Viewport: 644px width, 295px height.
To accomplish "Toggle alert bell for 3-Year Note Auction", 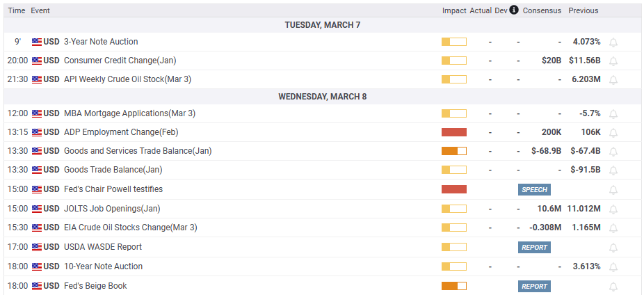I will pyautogui.click(x=613, y=42).
